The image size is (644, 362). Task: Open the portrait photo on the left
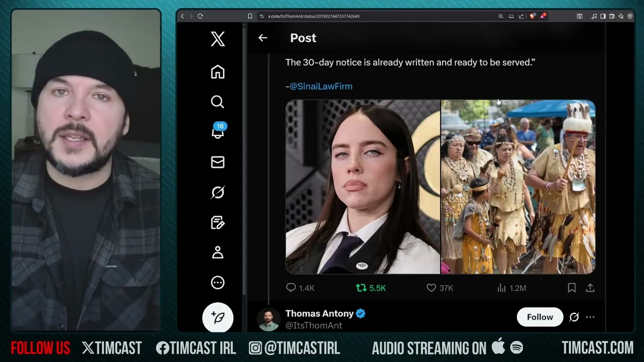point(363,187)
